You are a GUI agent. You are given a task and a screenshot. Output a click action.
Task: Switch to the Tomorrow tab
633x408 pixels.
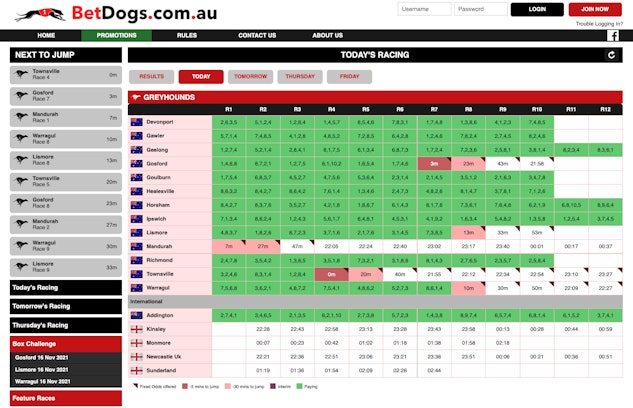[x=250, y=77]
